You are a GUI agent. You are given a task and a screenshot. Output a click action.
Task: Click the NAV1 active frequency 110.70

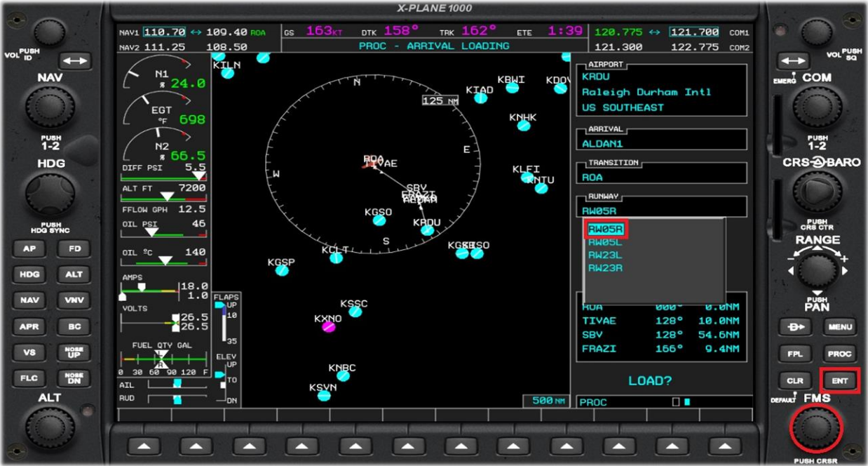(165, 32)
